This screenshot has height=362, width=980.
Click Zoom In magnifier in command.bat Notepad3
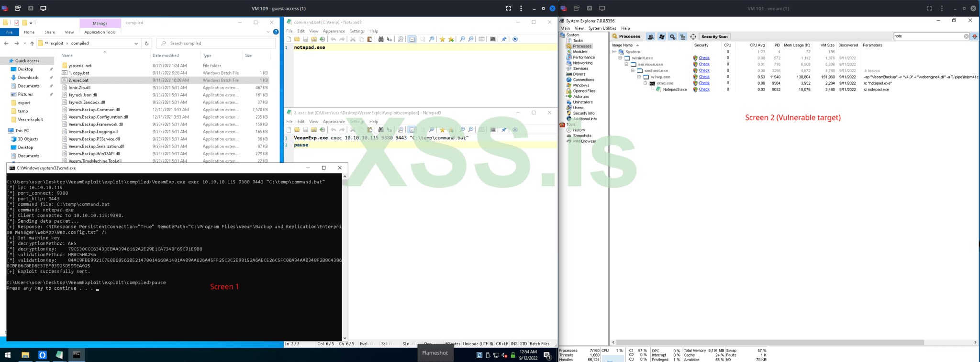pos(462,39)
